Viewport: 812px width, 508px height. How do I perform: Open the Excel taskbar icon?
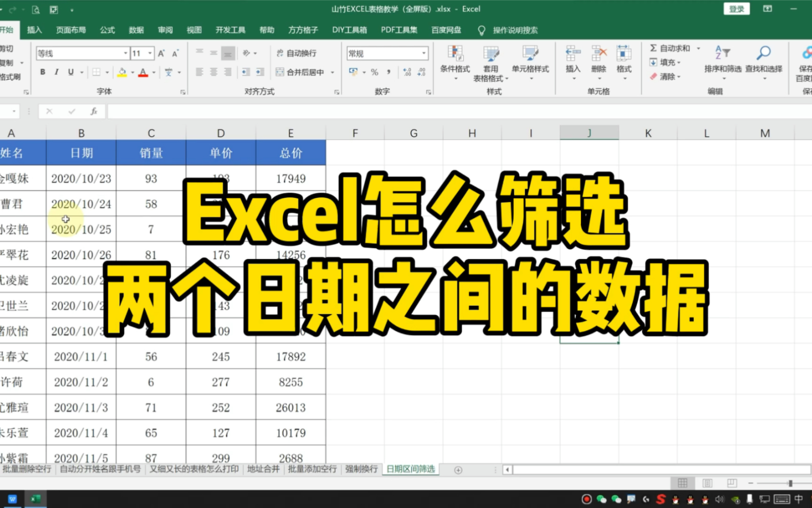tap(35, 499)
